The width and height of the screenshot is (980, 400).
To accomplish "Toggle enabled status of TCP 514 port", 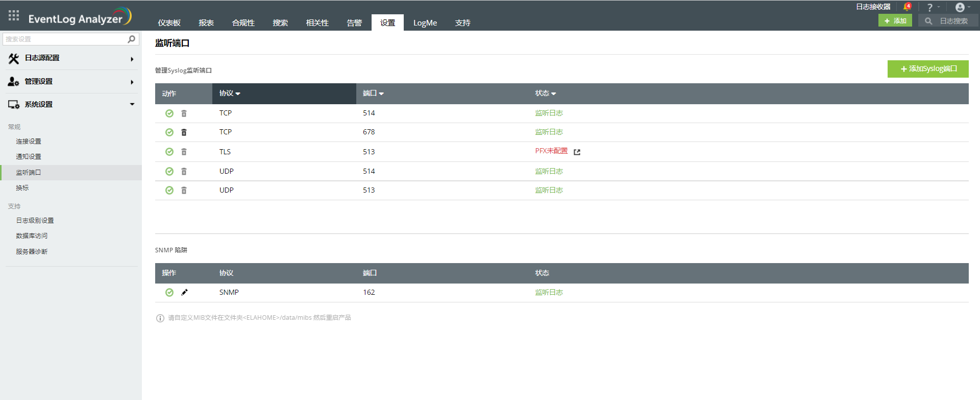I will 169,113.
